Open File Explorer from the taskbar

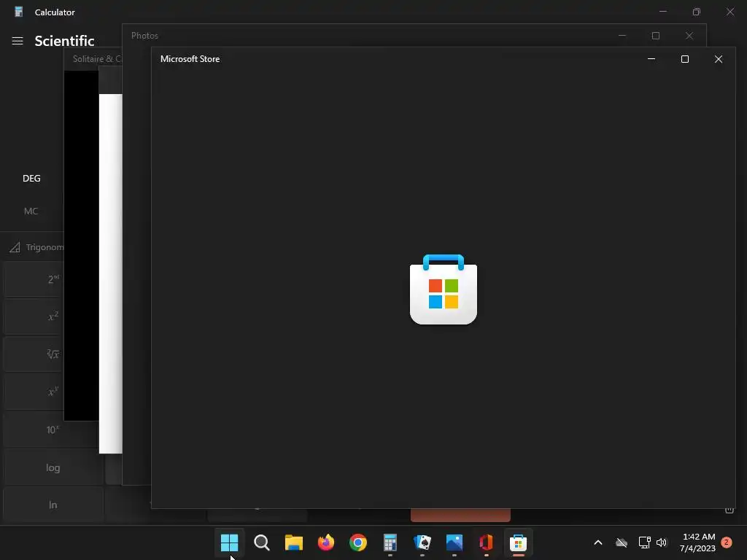(293, 542)
